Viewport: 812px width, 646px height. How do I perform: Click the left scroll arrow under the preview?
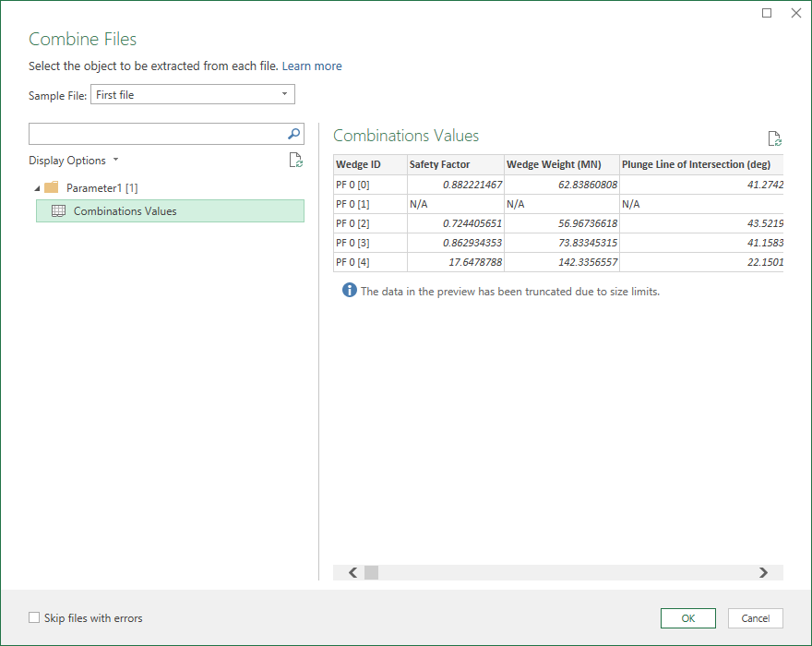click(352, 572)
